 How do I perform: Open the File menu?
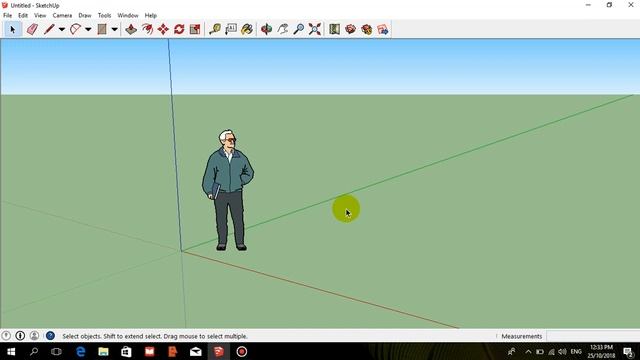(7, 16)
